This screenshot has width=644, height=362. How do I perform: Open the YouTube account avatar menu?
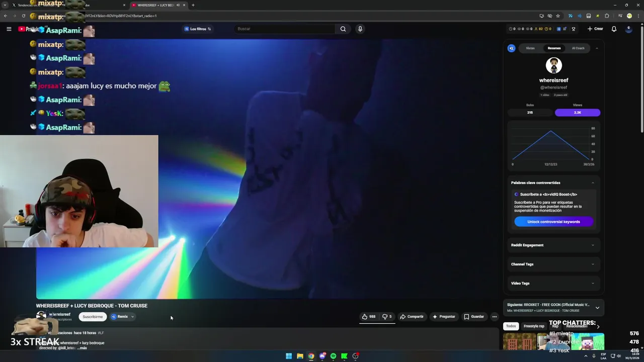629,29
